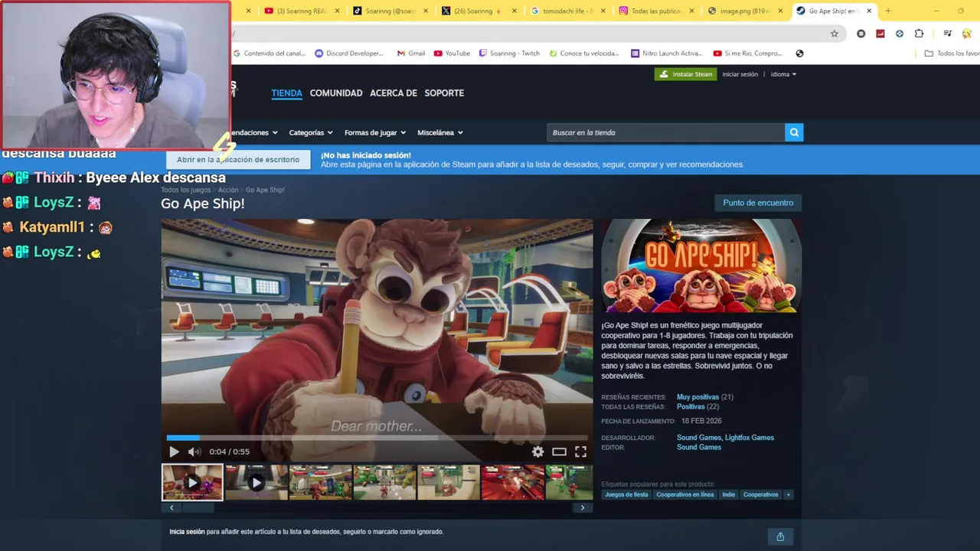Open the Sound Games editor link
980x551 pixels.
699,448
